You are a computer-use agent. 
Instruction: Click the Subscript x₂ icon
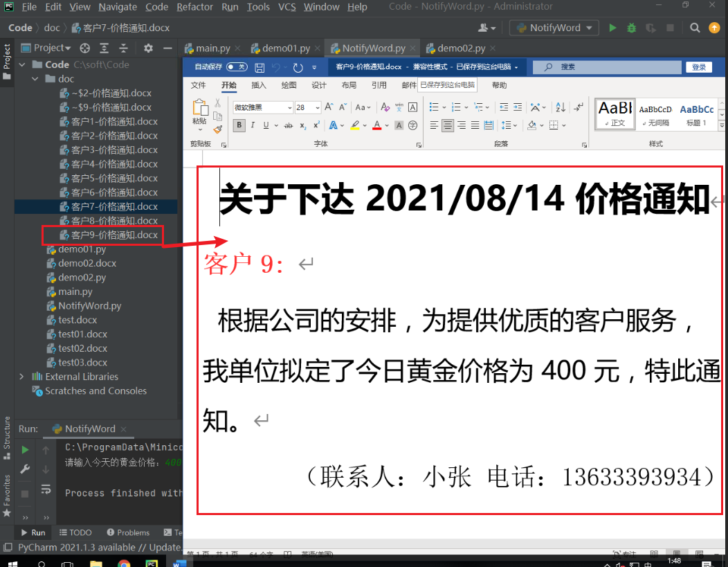point(302,125)
